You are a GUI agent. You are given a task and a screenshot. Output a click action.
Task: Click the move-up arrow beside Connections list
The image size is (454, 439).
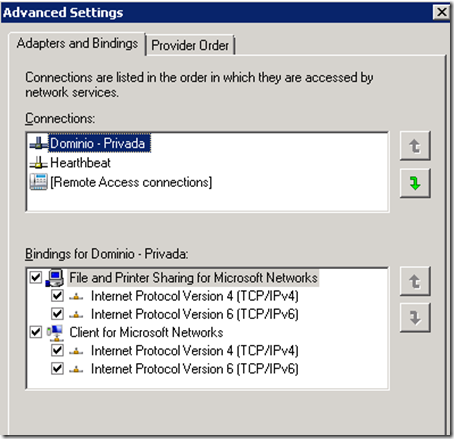click(x=415, y=146)
